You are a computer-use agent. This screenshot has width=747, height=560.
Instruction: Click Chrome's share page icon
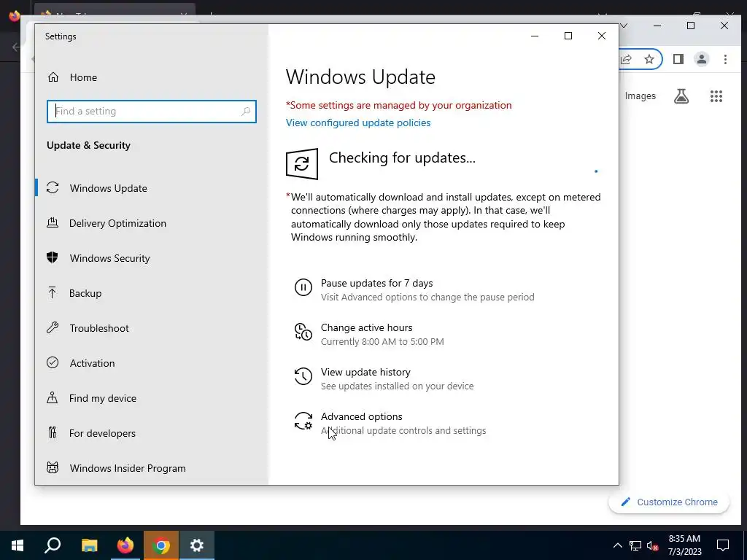pos(627,59)
